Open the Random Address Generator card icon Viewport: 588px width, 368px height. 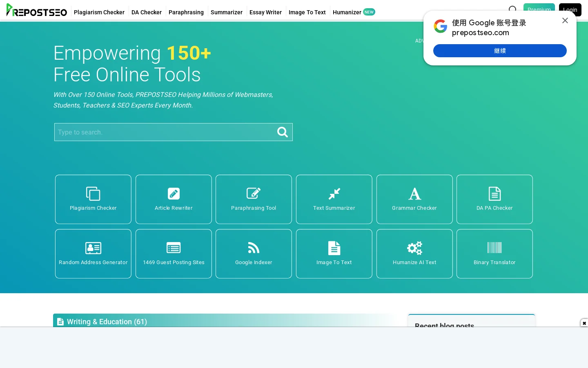click(x=93, y=248)
